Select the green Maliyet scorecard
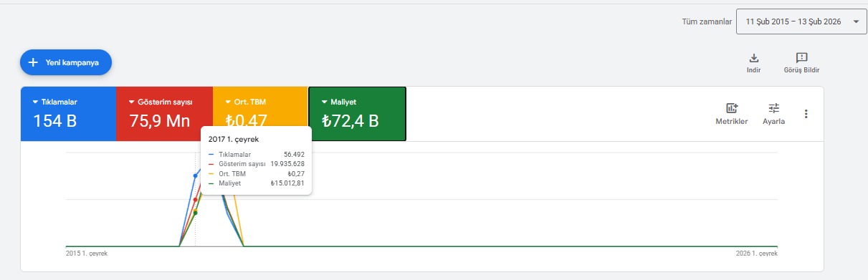The width and height of the screenshot is (868, 280). pos(357,113)
